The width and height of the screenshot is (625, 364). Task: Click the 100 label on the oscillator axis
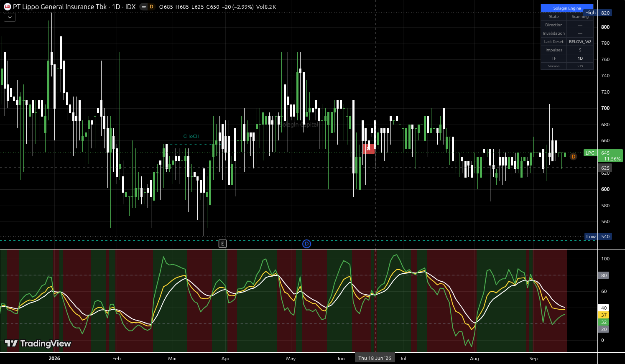pyautogui.click(x=605, y=259)
